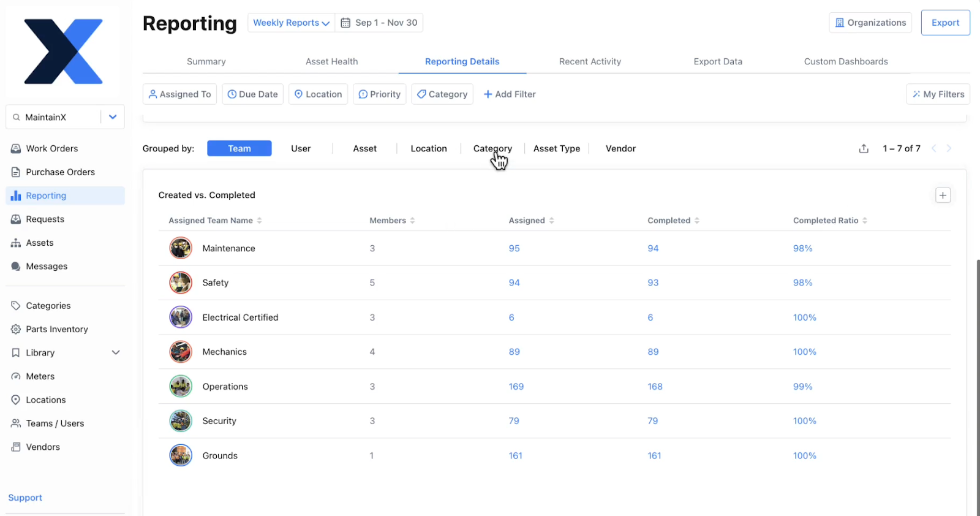The width and height of the screenshot is (980, 516).
Task: Group report by Location
Action: [429, 148]
